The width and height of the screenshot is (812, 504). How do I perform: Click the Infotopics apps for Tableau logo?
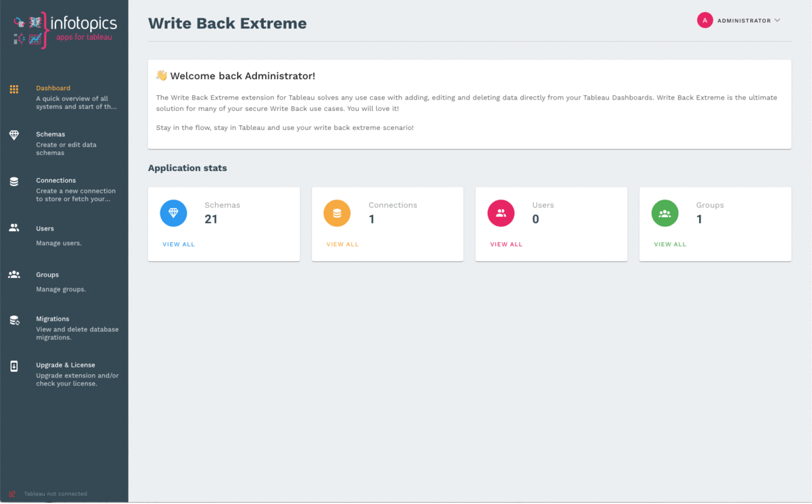pos(64,30)
